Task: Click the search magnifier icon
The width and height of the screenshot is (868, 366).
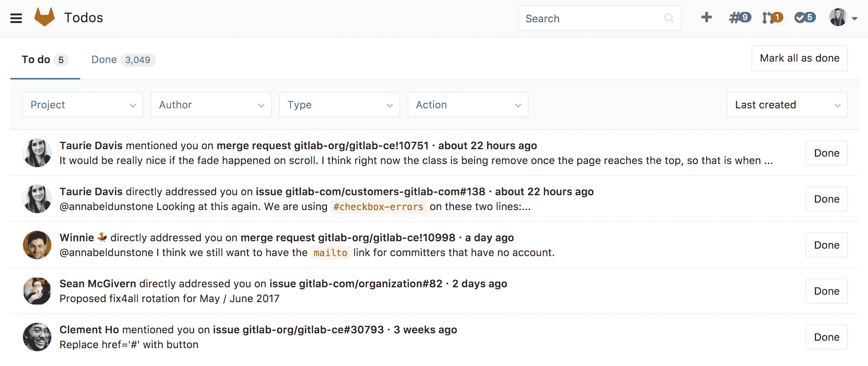Action: (x=669, y=18)
